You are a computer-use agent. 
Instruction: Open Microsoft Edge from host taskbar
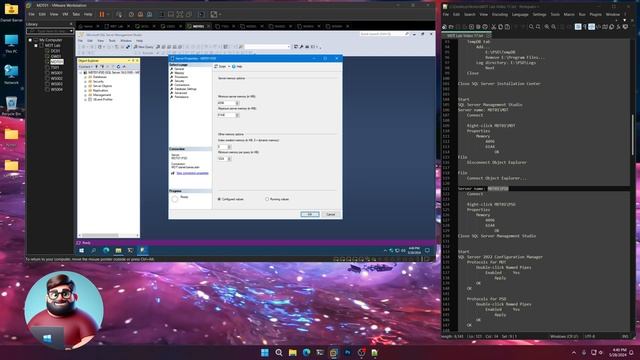pos(307,352)
